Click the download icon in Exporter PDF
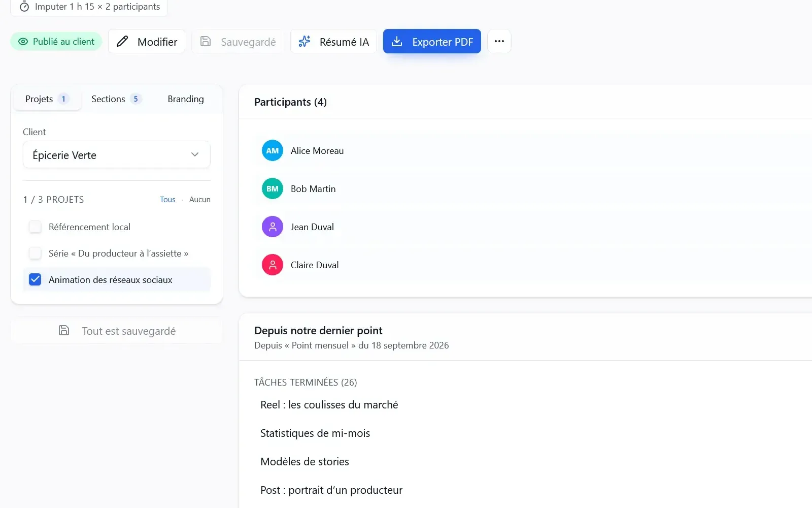 397,42
